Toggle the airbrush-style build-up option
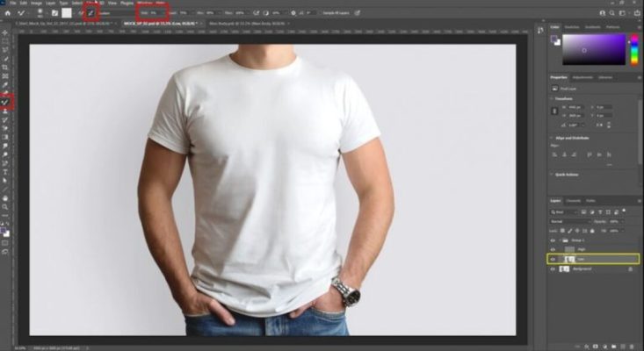Image resolution: width=644 pixels, height=351 pixels. pos(256,13)
